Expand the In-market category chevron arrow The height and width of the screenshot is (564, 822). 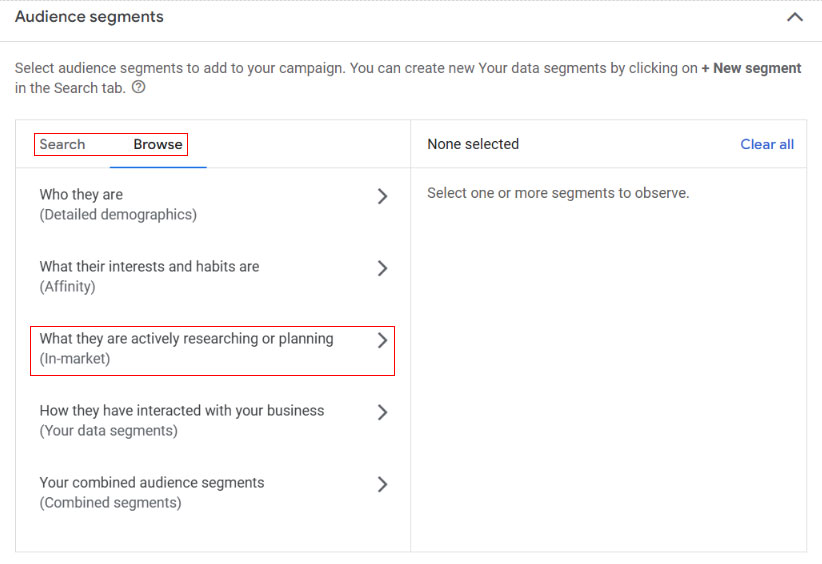pyautogui.click(x=382, y=340)
